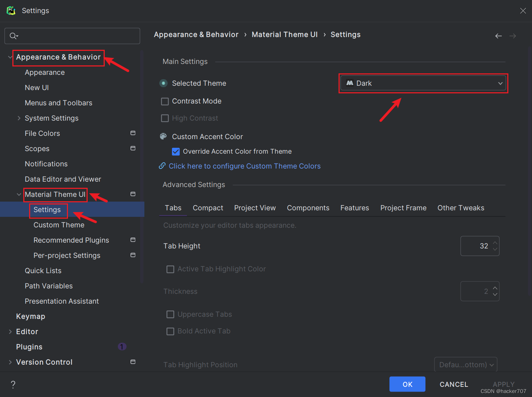This screenshot has width=532, height=397.
Task: Click the OK button
Action: point(407,384)
